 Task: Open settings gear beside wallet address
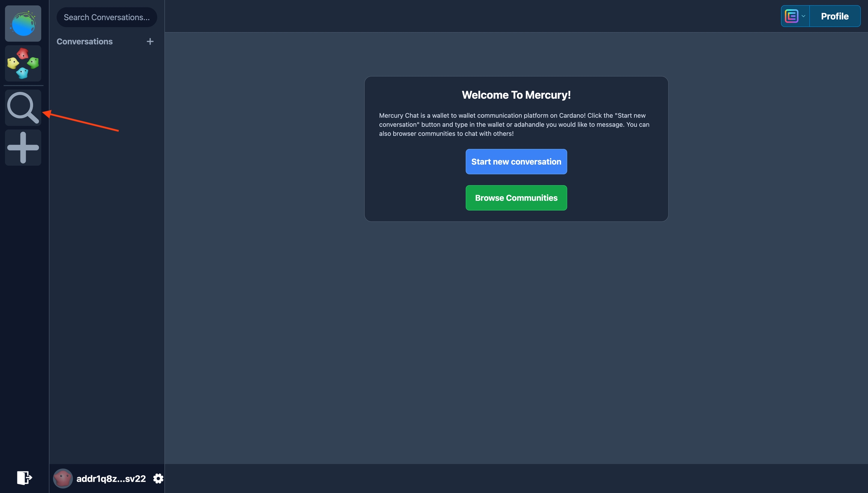click(x=158, y=478)
